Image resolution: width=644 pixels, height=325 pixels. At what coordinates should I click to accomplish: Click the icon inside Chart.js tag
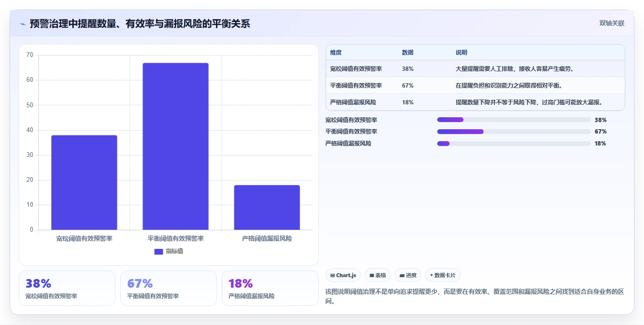[x=333, y=276]
